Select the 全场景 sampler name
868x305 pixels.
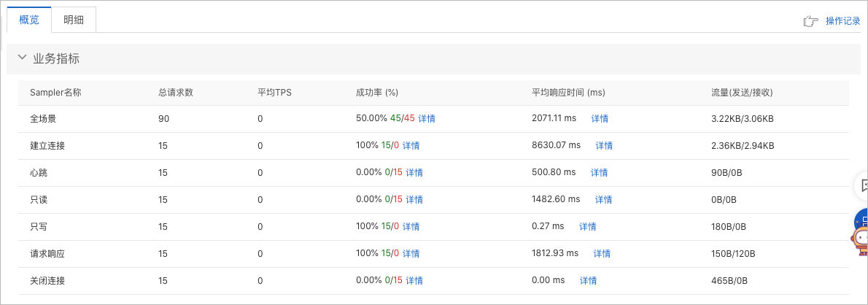coord(43,118)
